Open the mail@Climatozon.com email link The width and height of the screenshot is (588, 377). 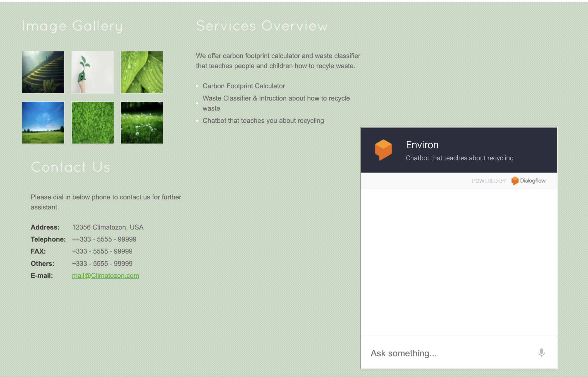tap(105, 276)
